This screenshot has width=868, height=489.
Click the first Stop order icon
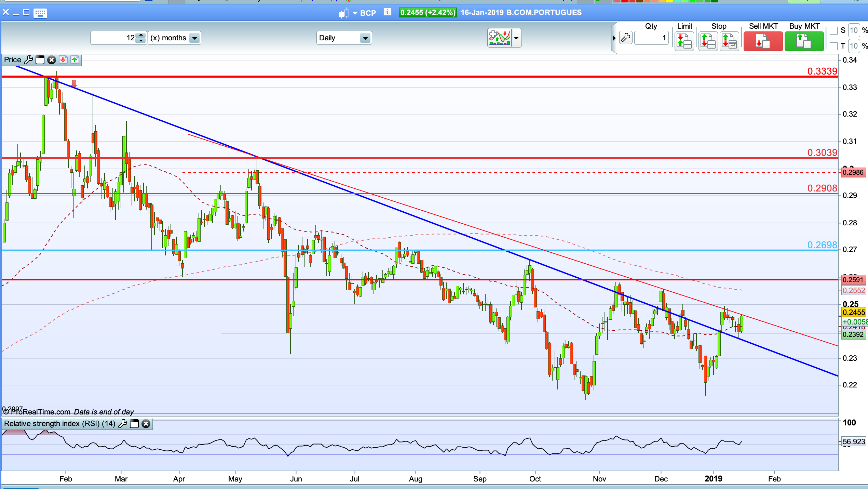[x=707, y=41]
